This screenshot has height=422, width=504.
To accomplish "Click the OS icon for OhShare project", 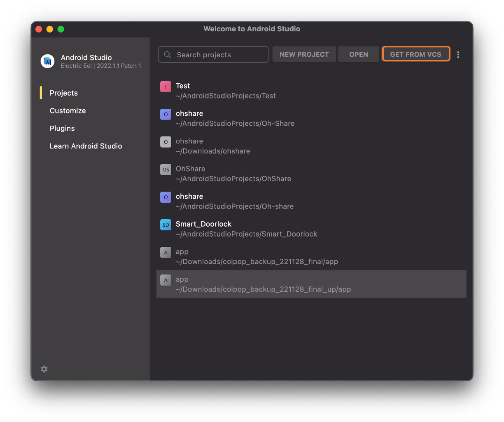I will coord(166,169).
